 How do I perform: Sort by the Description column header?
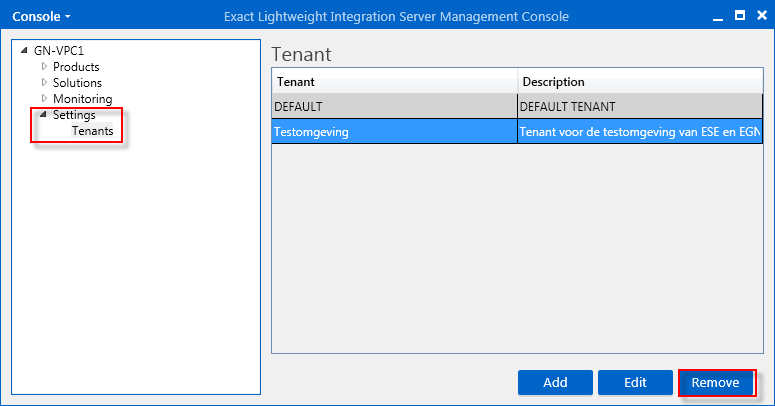[640, 82]
